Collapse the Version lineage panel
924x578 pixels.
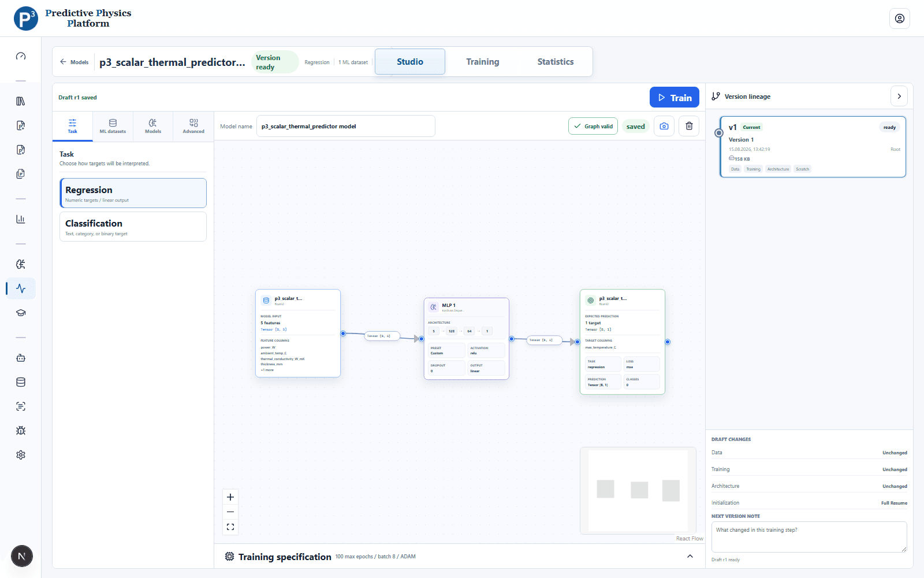pyautogui.click(x=899, y=97)
